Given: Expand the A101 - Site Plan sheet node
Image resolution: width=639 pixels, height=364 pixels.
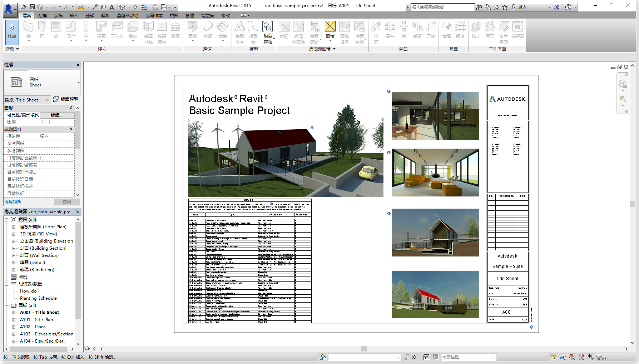Looking at the screenshot, I should click(14, 320).
